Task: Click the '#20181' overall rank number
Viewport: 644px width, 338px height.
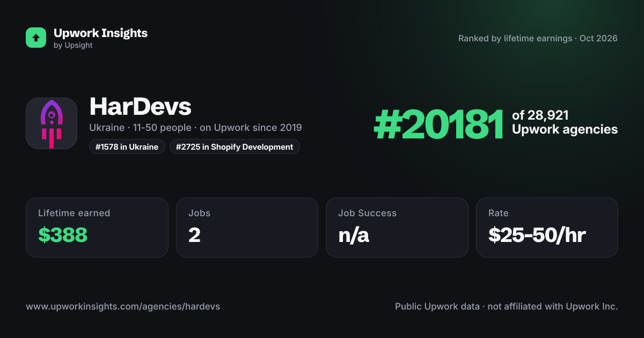Action: 438,124
